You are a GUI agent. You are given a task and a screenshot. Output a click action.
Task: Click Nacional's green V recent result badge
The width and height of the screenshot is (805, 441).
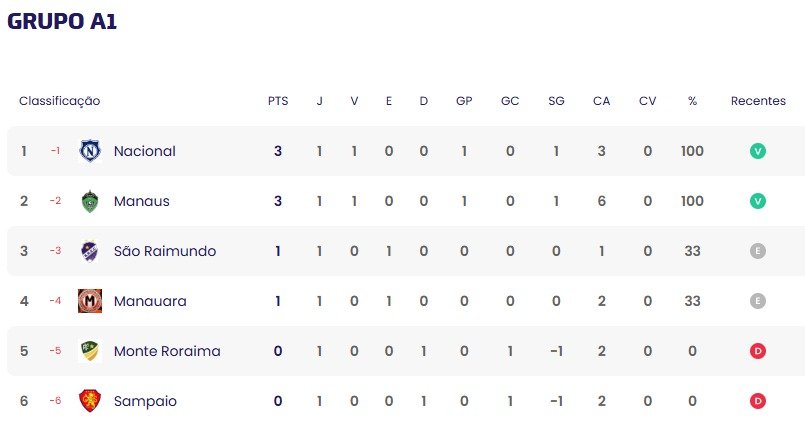pos(758,151)
